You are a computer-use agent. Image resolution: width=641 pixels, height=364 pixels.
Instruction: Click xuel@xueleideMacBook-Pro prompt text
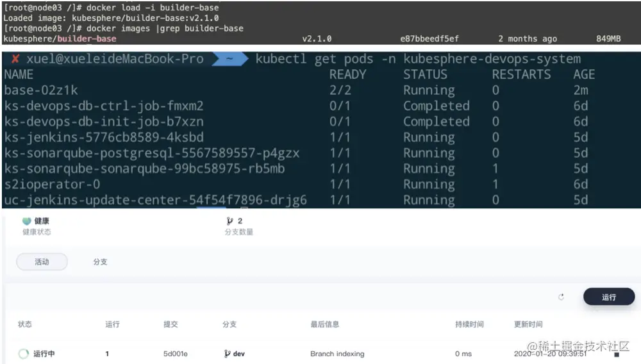[x=115, y=59]
